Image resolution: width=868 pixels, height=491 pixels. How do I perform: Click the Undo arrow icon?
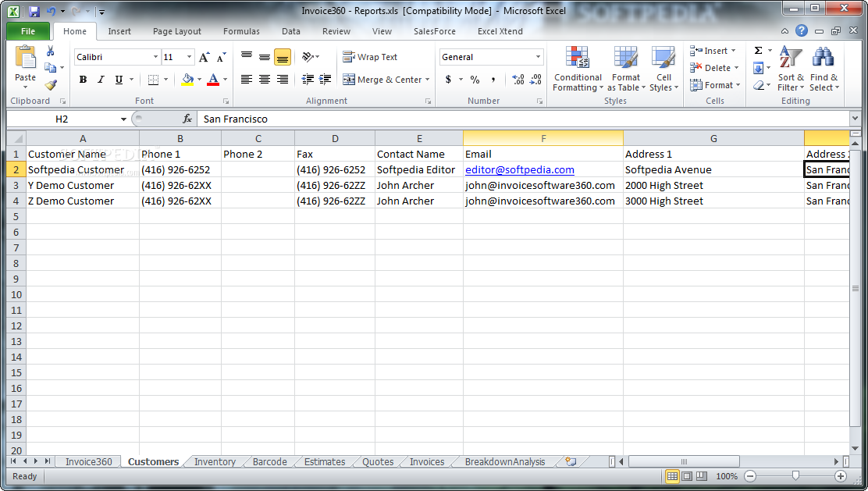[52, 11]
